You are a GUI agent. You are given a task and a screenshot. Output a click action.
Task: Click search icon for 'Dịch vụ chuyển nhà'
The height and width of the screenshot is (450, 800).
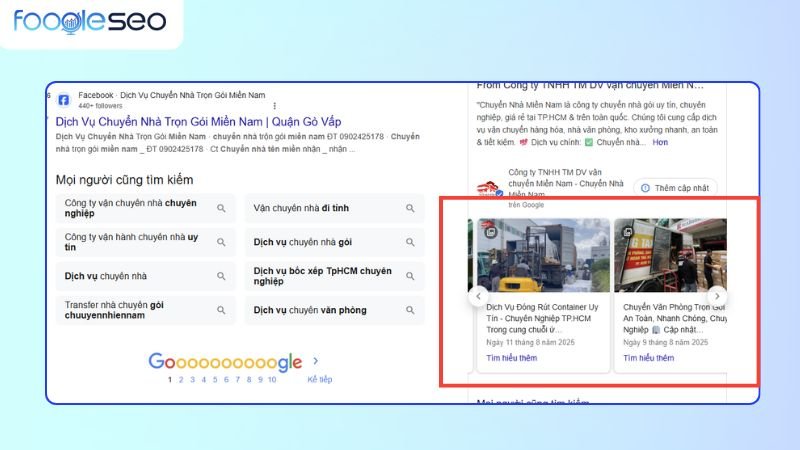[x=222, y=276]
